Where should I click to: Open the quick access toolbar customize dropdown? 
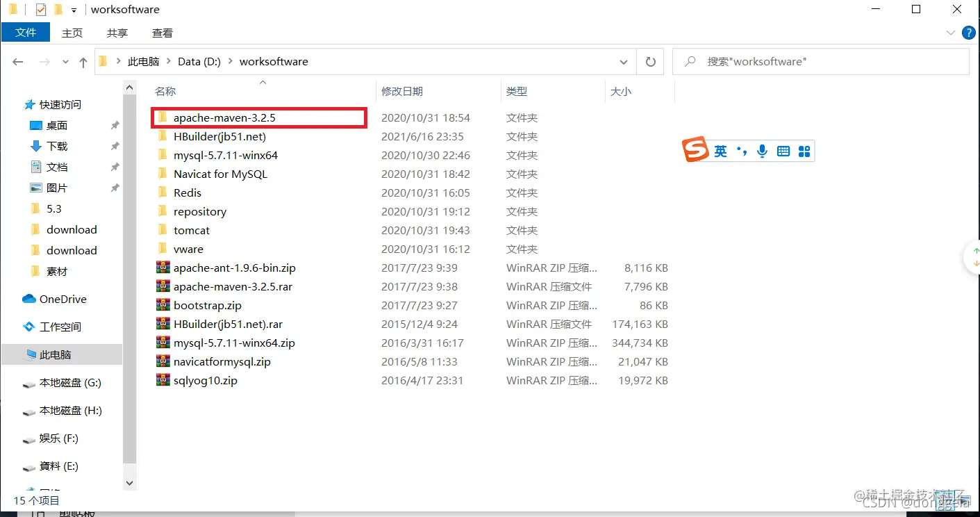click(x=74, y=10)
